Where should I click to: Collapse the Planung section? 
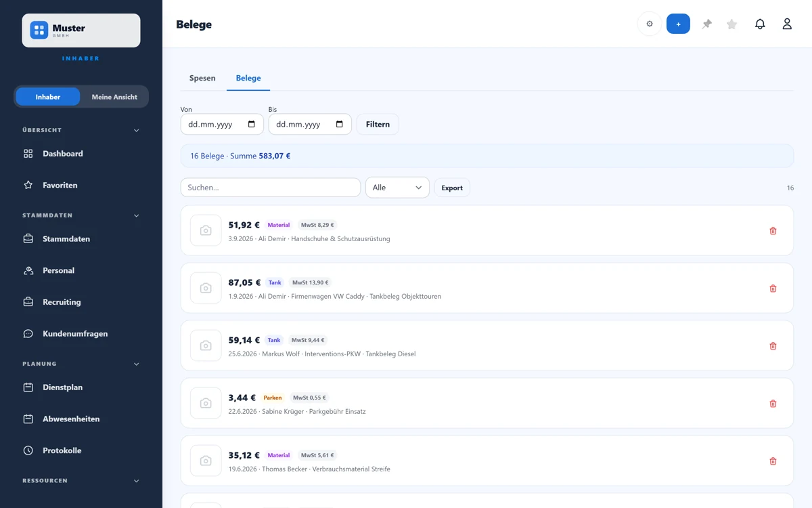136,364
